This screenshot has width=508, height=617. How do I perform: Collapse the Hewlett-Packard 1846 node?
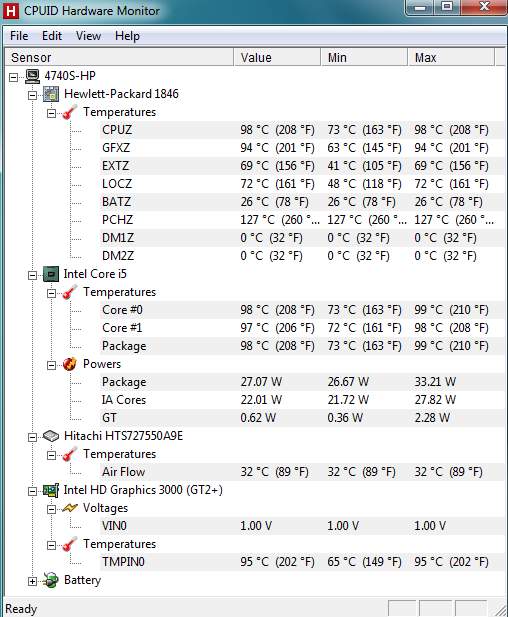(33, 95)
